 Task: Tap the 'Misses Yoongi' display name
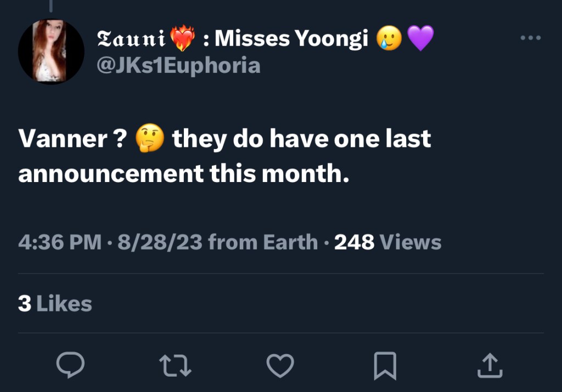click(x=291, y=38)
